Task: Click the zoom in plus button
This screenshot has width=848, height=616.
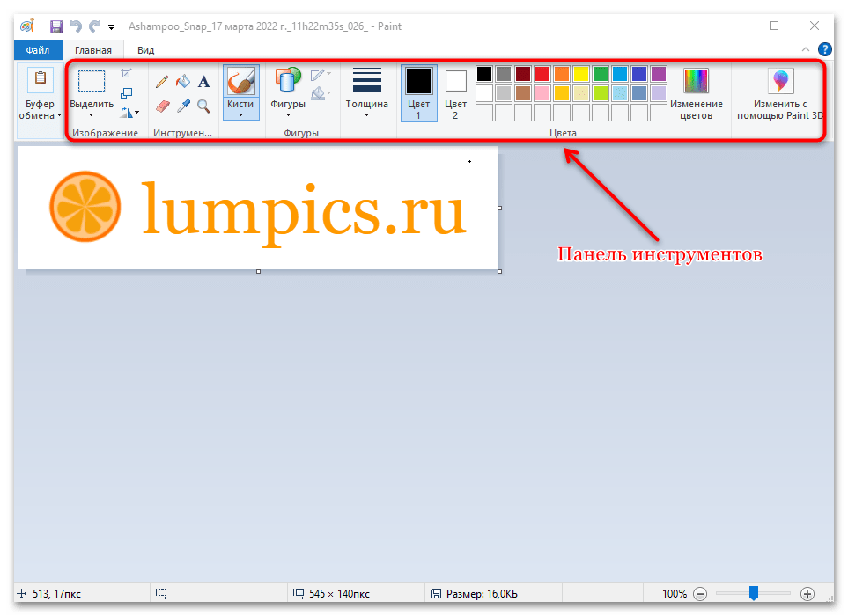Action: 807,594
